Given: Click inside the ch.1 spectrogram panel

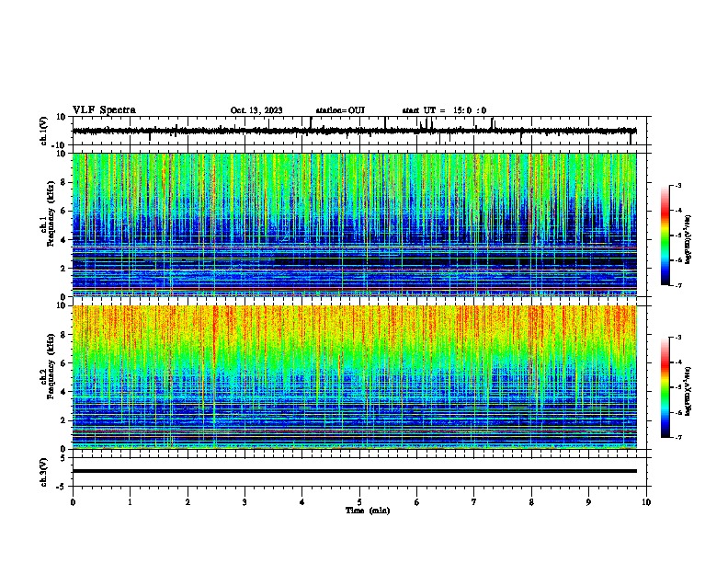Looking at the screenshot, I should click(x=354, y=224).
